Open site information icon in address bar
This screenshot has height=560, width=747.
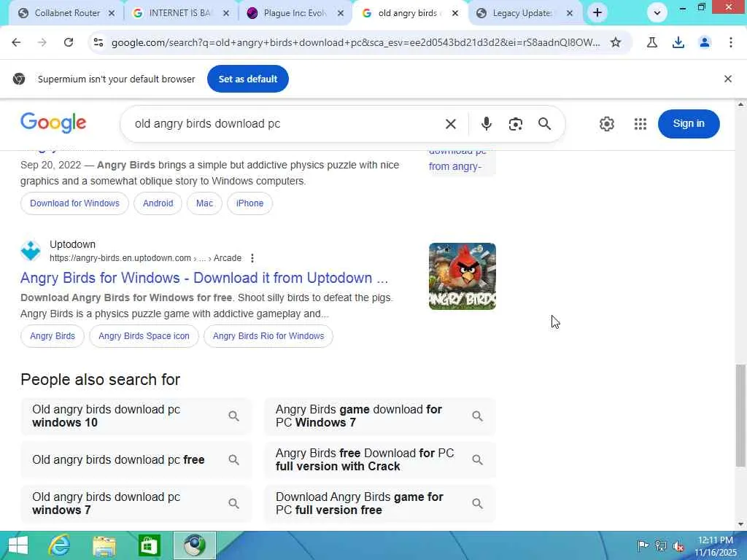(98, 42)
